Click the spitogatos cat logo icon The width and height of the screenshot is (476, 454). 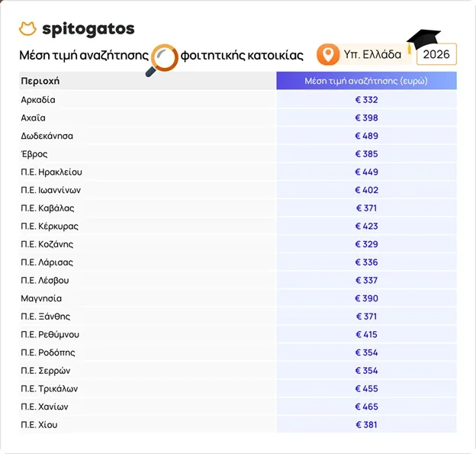(x=27, y=29)
